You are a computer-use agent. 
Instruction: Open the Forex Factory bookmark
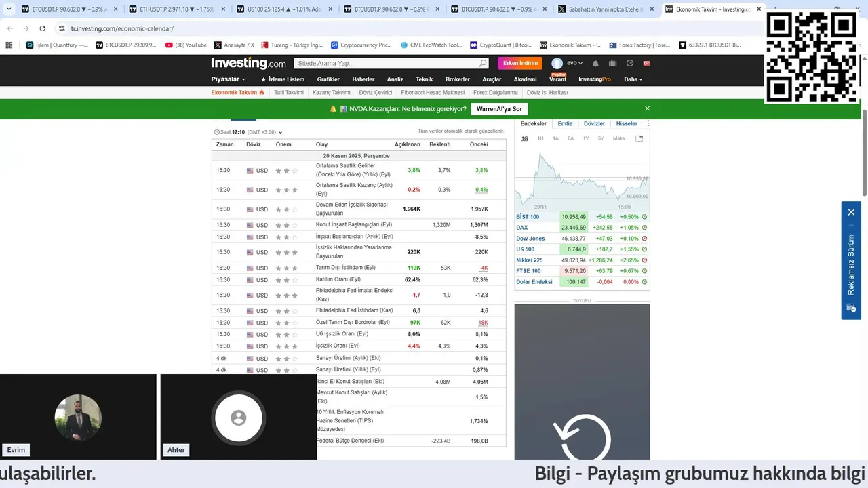tap(638, 45)
